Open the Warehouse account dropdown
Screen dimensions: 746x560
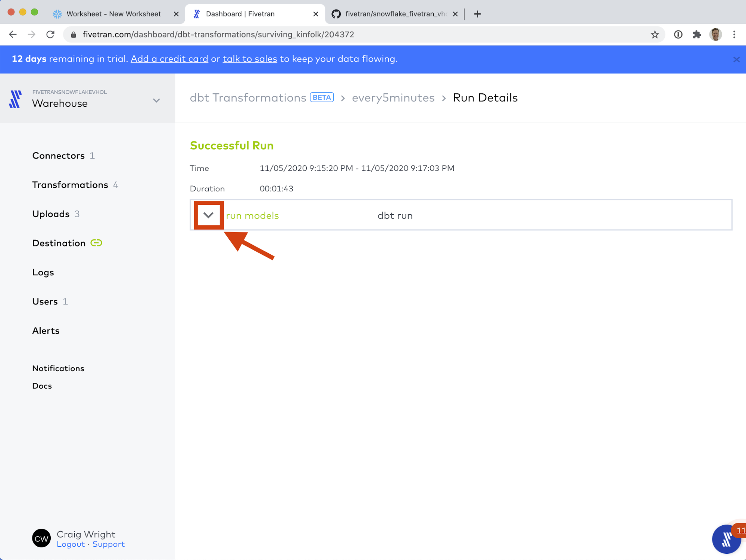(x=156, y=100)
